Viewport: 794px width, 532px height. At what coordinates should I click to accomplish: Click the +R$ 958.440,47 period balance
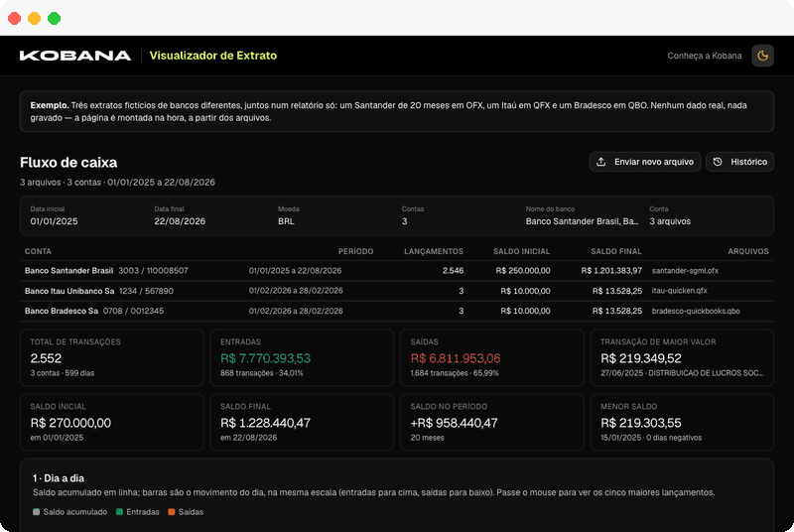[x=455, y=423]
